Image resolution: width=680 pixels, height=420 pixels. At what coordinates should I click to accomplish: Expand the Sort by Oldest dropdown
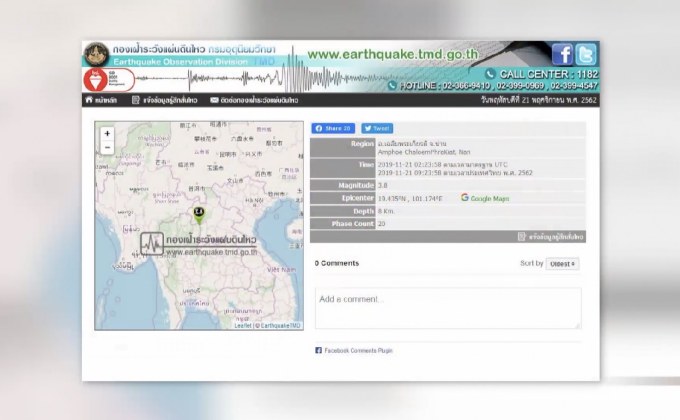click(563, 264)
